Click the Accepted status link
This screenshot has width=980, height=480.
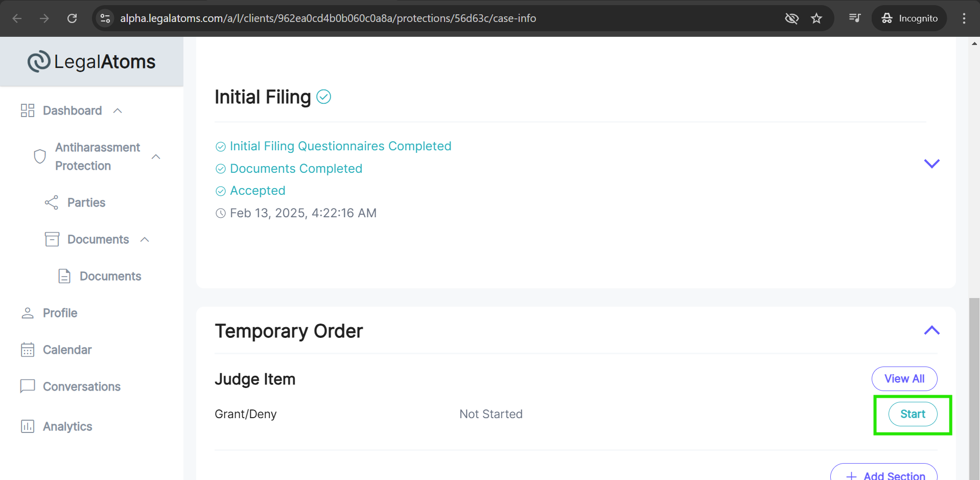[258, 191]
